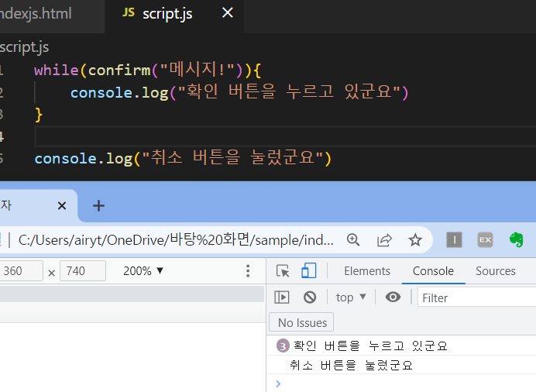
Task: Bookmark this page with the star icon
Action: (415, 240)
